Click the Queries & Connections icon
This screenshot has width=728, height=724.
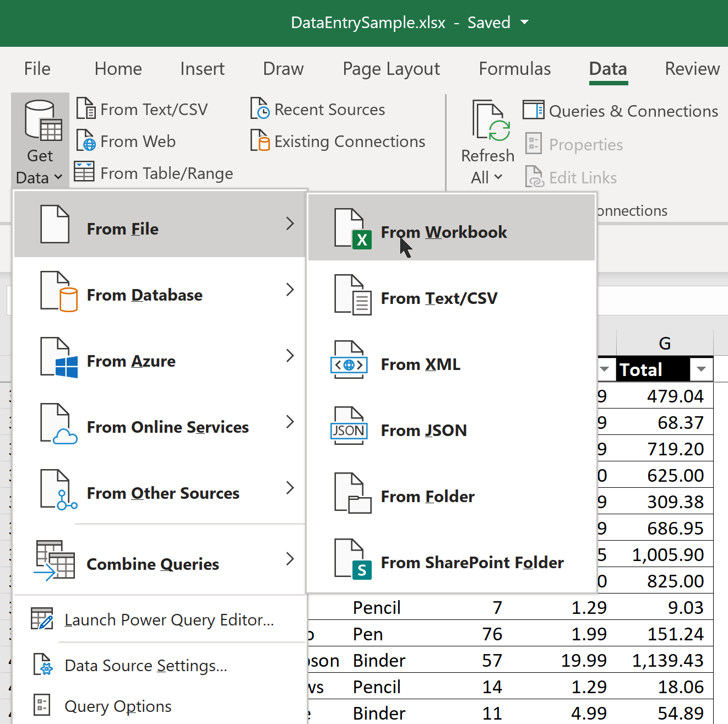533,110
